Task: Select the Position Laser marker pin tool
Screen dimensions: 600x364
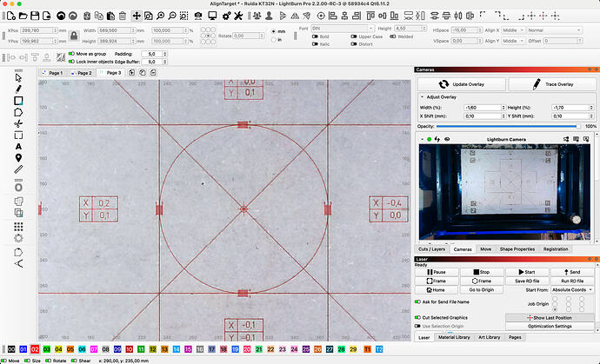Action: click(18, 158)
